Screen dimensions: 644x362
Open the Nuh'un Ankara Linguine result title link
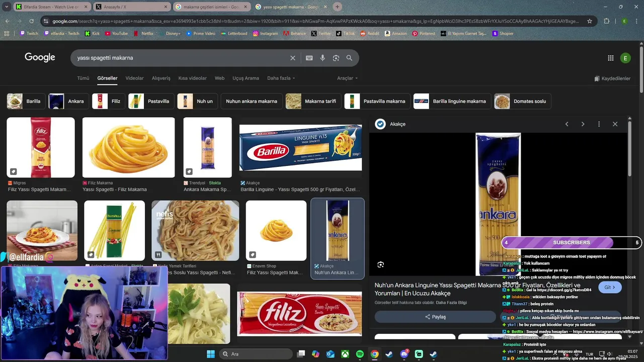477,289
